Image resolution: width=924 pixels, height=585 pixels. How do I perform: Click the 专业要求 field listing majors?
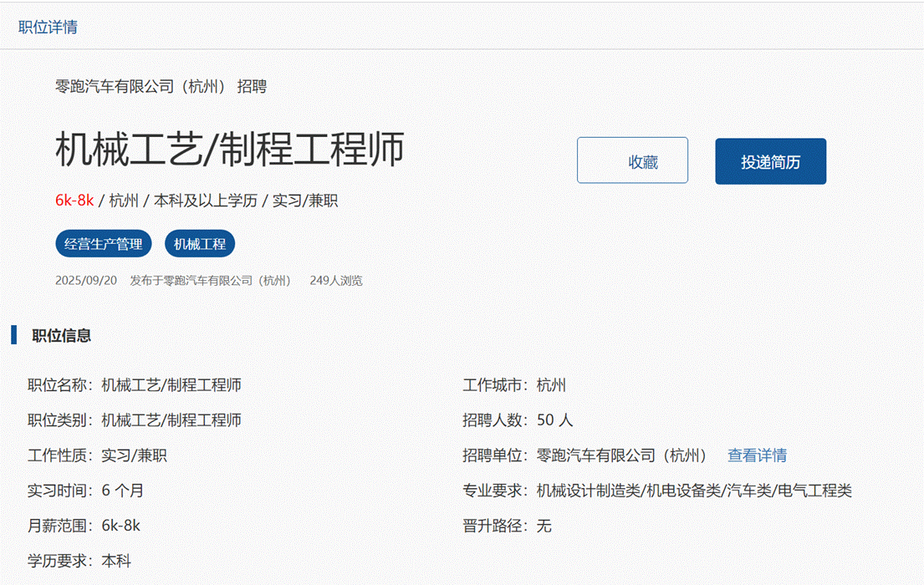pos(693,491)
